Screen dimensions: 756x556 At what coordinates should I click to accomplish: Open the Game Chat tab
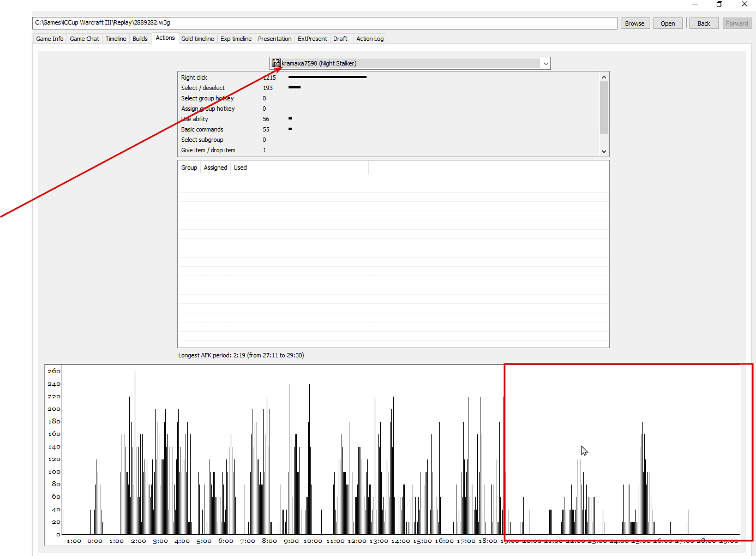(x=85, y=39)
